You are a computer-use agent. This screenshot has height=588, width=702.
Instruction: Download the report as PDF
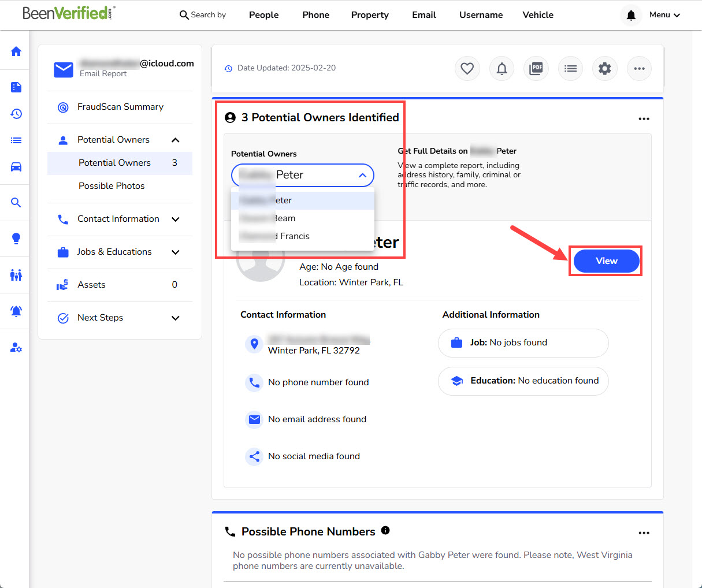tap(536, 69)
